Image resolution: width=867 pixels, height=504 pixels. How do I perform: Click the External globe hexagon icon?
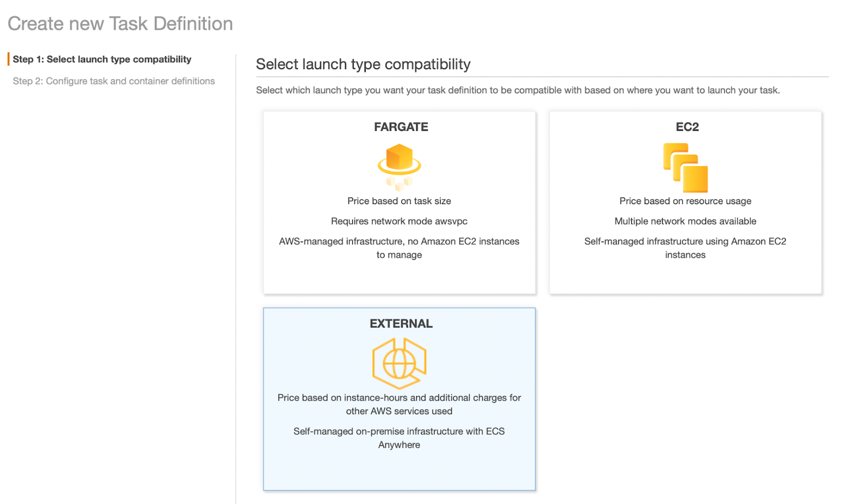click(399, 363)
